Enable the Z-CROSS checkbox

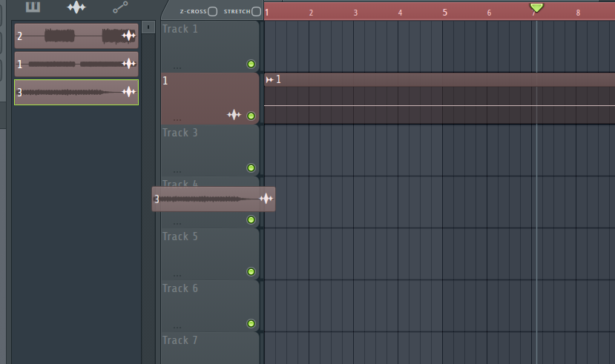213,12
